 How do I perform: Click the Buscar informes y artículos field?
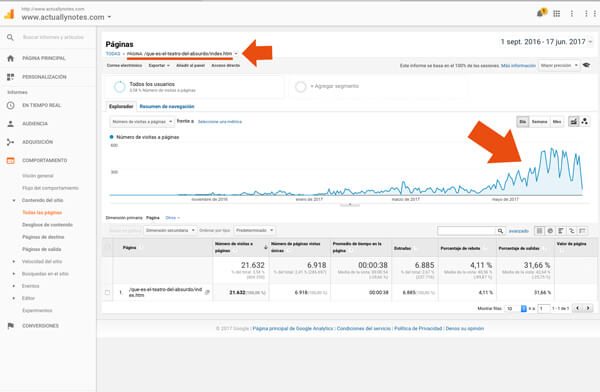[53, 37]
